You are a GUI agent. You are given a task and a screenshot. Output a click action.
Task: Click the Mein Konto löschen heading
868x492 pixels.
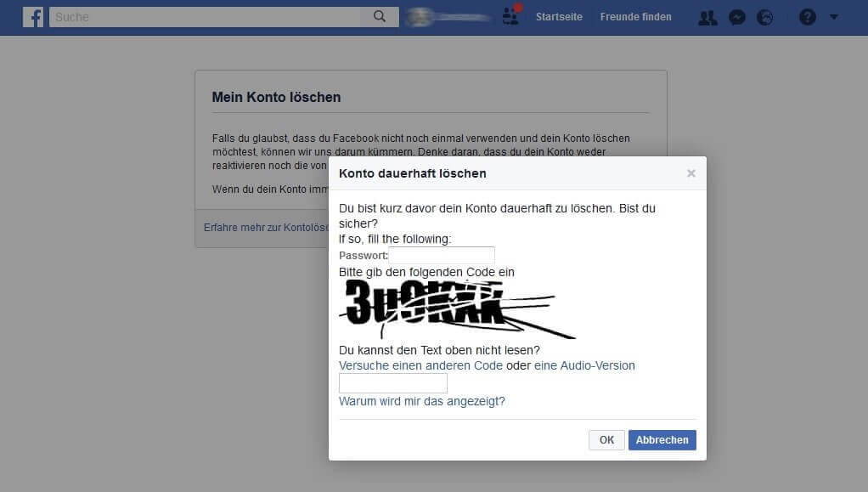(276, 97)
